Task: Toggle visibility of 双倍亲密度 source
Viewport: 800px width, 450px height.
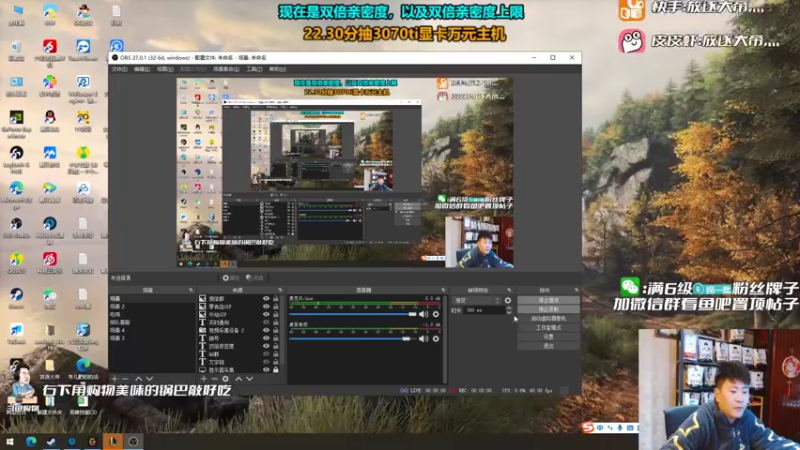Action: [266, 346]
